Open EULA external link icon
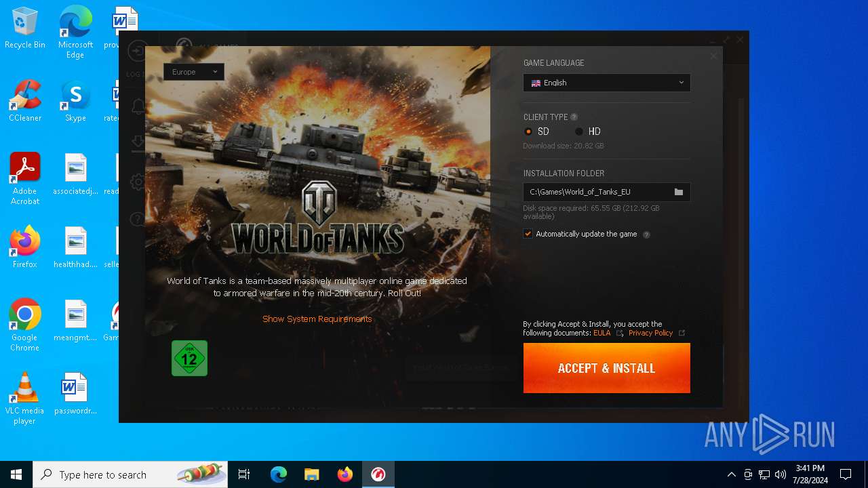Viewport: 868px width, 488px height. pos(619,333)
